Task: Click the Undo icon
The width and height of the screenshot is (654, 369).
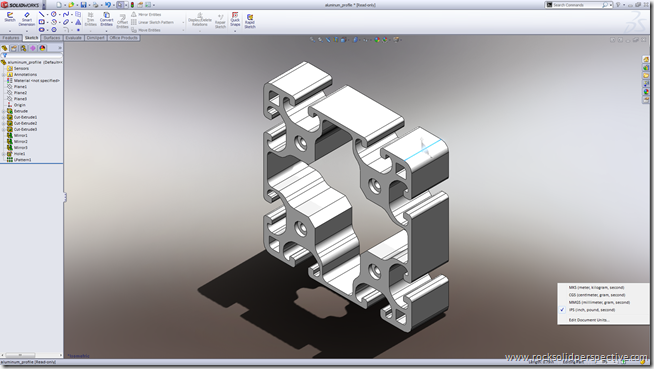Action: click(108, 5)
